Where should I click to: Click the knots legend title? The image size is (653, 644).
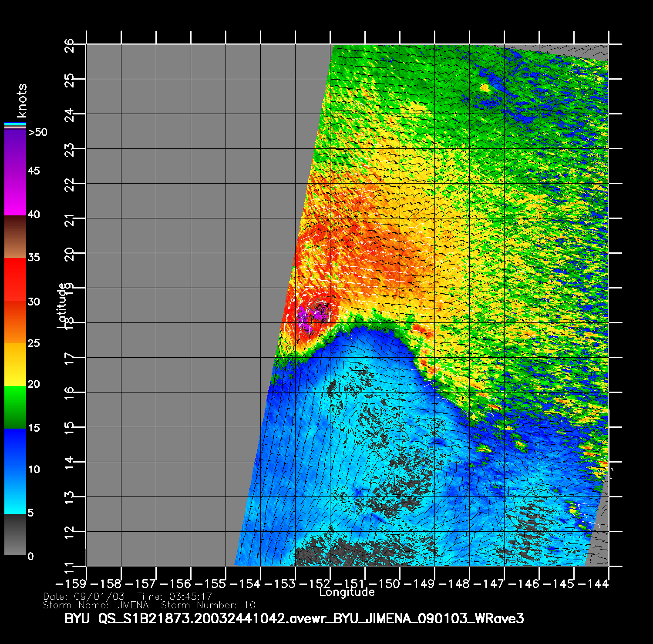pos(22,101)
